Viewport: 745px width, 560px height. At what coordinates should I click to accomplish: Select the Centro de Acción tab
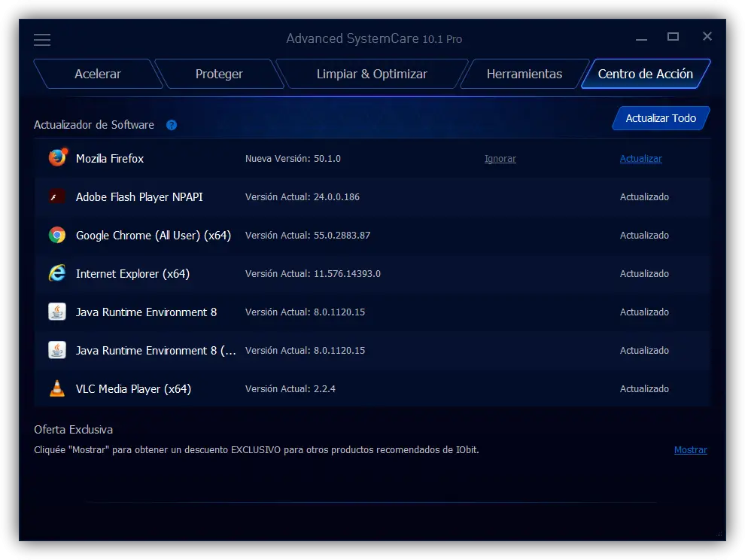646,74
